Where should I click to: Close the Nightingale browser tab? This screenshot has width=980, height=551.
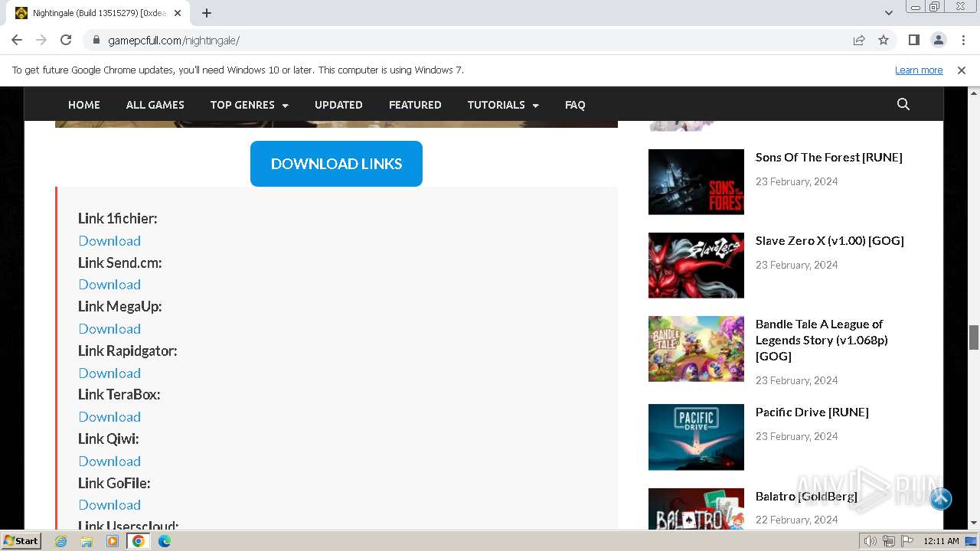[178, 13]
